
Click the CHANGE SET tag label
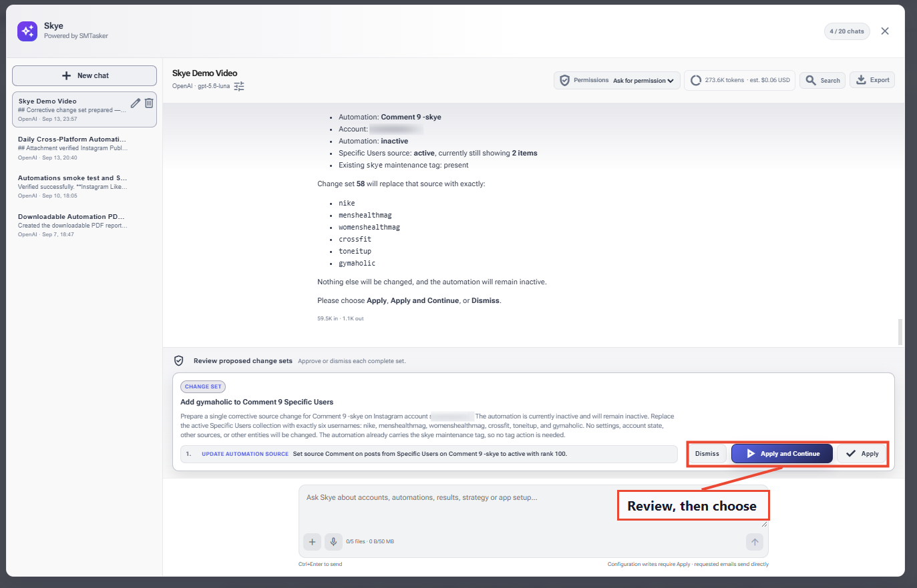(x=203, y=386)
